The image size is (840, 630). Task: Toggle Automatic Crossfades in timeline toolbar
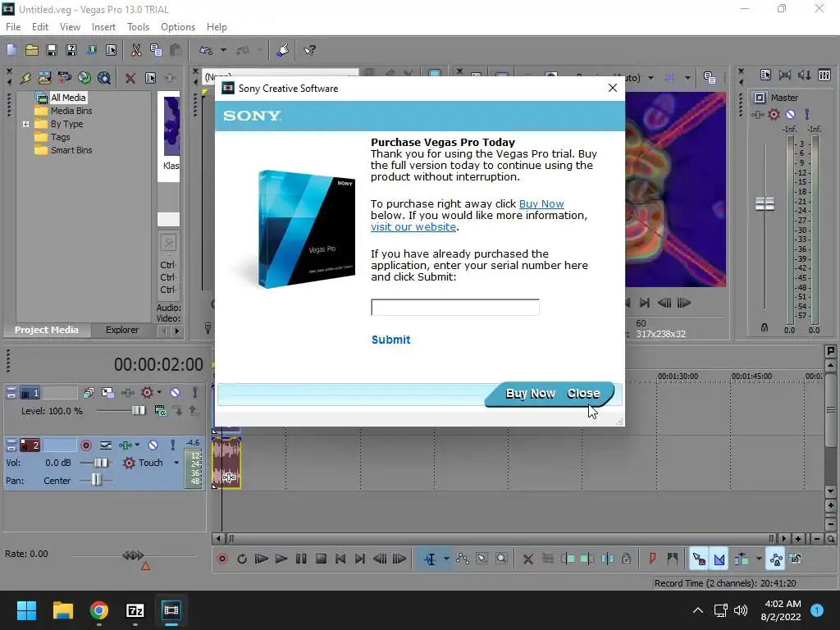pyautogui.click(x=719, y=559)
